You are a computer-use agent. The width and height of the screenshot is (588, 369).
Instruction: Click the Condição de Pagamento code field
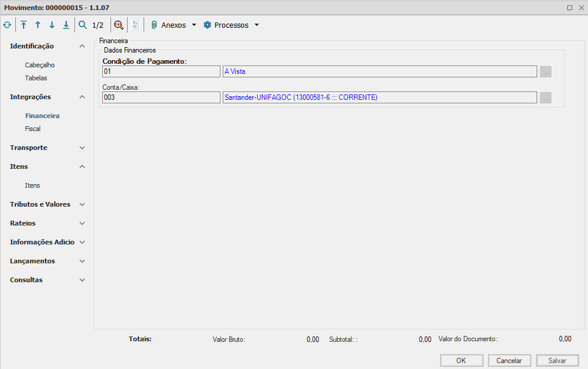click(161, 71)
